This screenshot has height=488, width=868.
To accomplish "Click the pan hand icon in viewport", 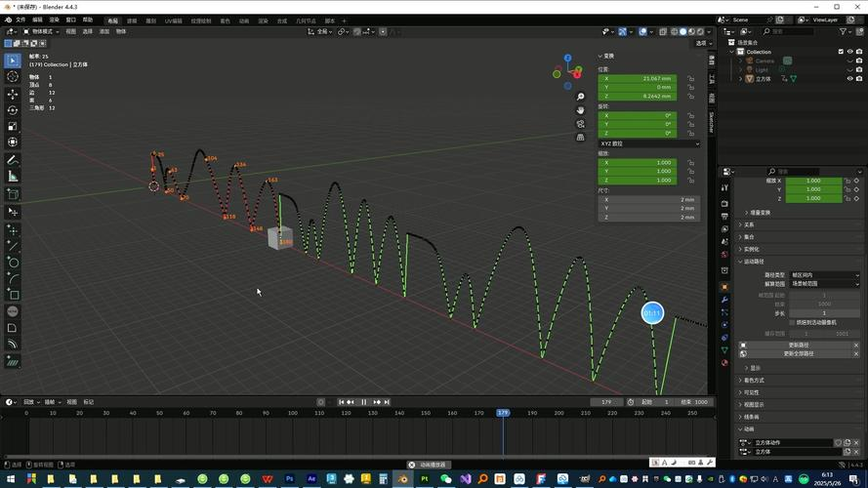I will (580, 110).
